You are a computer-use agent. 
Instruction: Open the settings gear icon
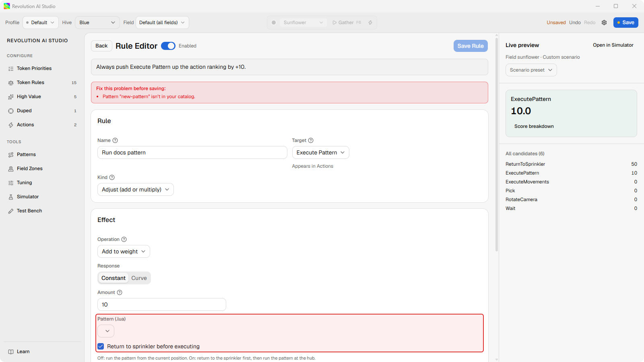tap(604, 23)
